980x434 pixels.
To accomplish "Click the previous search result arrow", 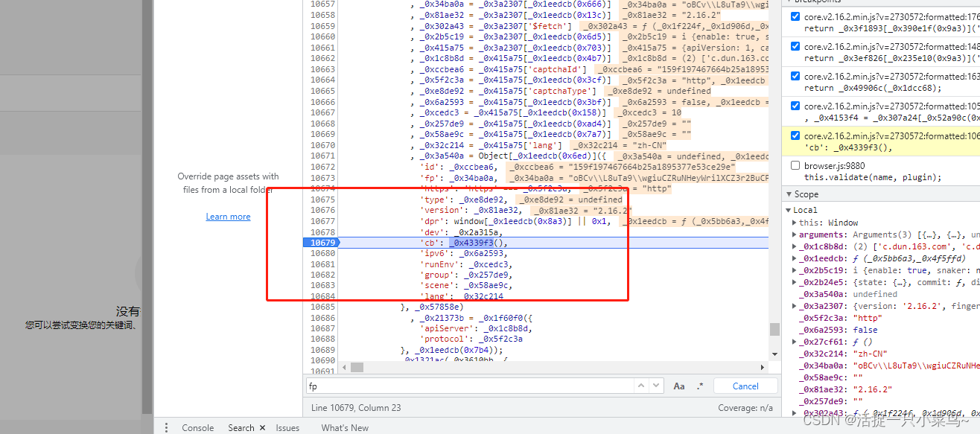I will click(640, 386).
